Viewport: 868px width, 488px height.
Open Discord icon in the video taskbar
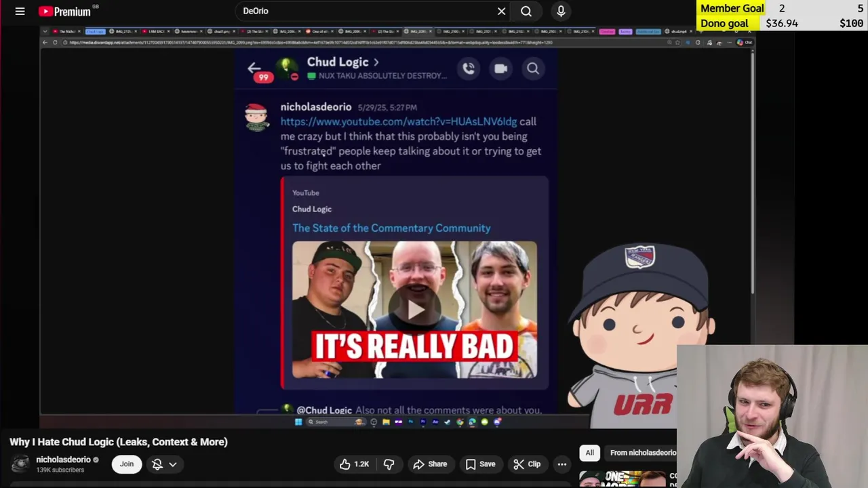[497, 422]
